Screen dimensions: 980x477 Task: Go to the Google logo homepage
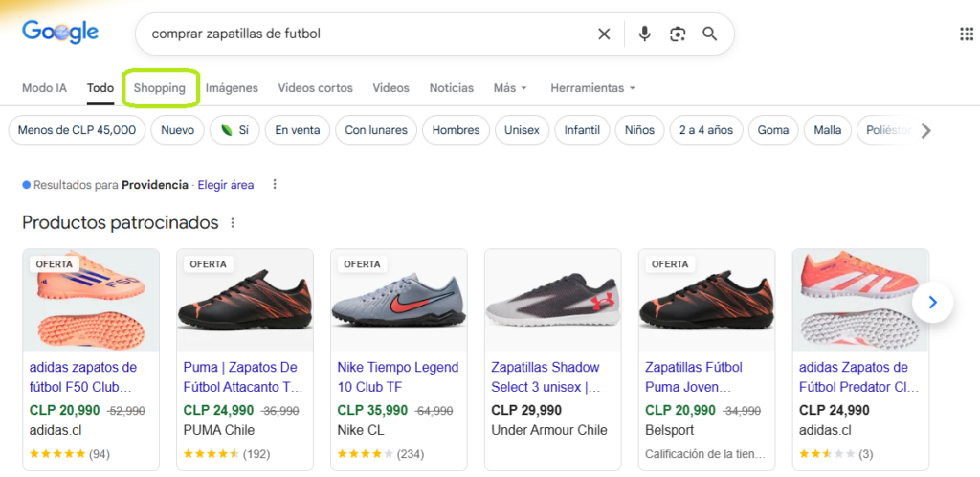click(x=60, y=33)
